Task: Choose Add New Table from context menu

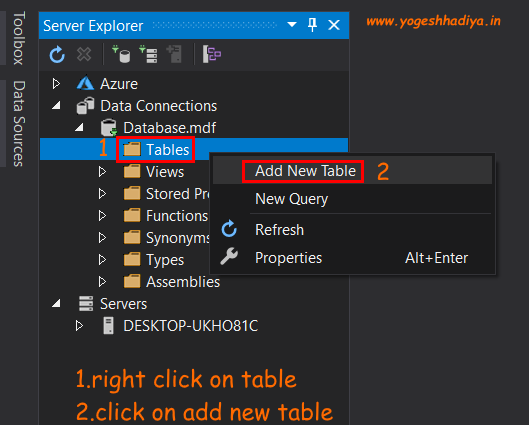Action: (352, 171)
